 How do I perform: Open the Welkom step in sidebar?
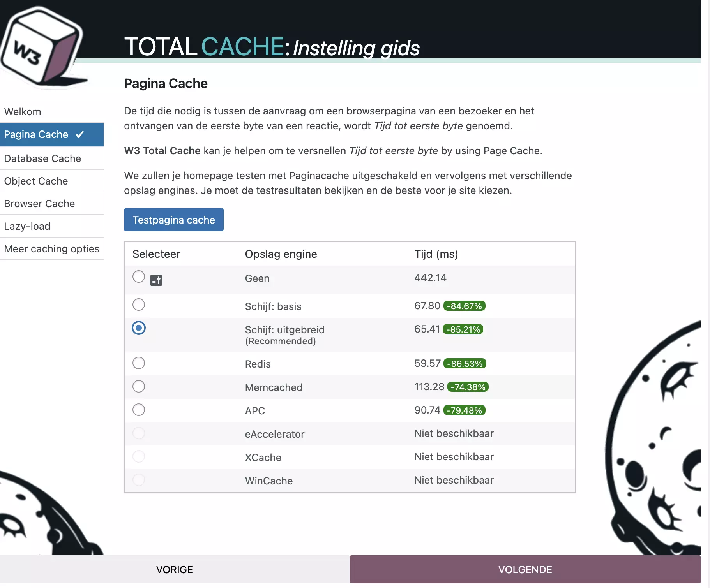[x=52, y=112]
